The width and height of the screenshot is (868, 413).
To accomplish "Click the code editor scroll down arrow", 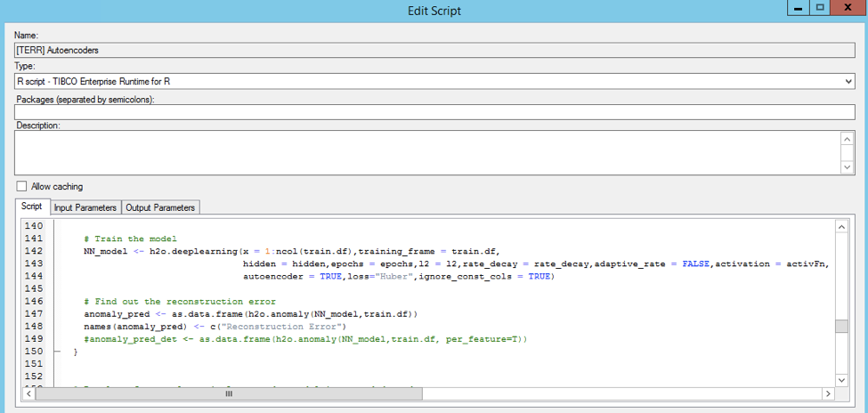I will (x=841, y=380).
